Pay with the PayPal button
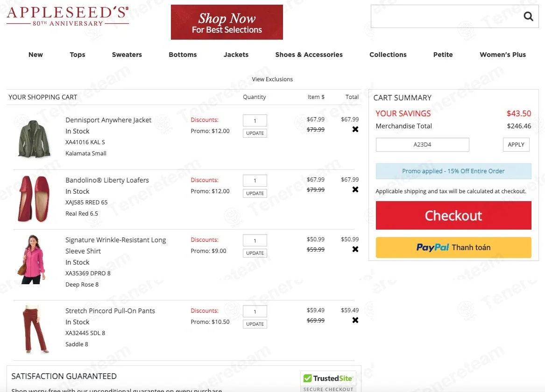The width and height of the screenshot is (545, 392). click(453, 247)
